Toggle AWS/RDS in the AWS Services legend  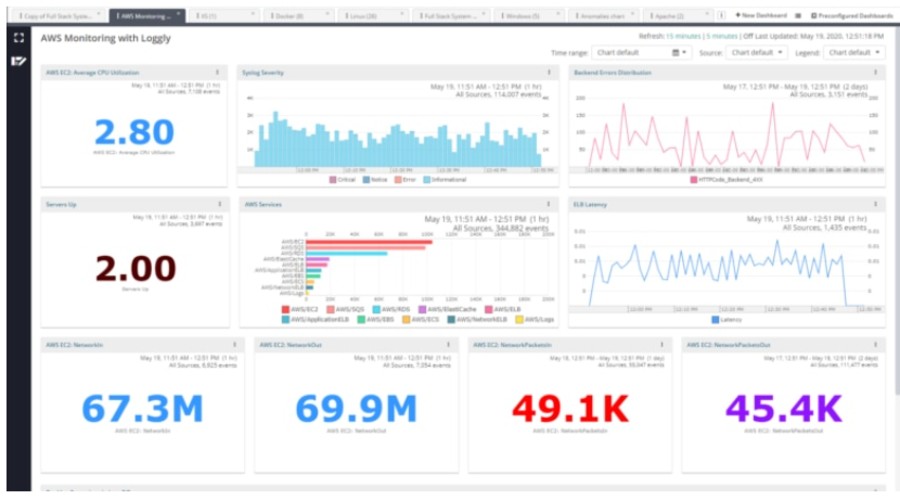tap(391, 309)
